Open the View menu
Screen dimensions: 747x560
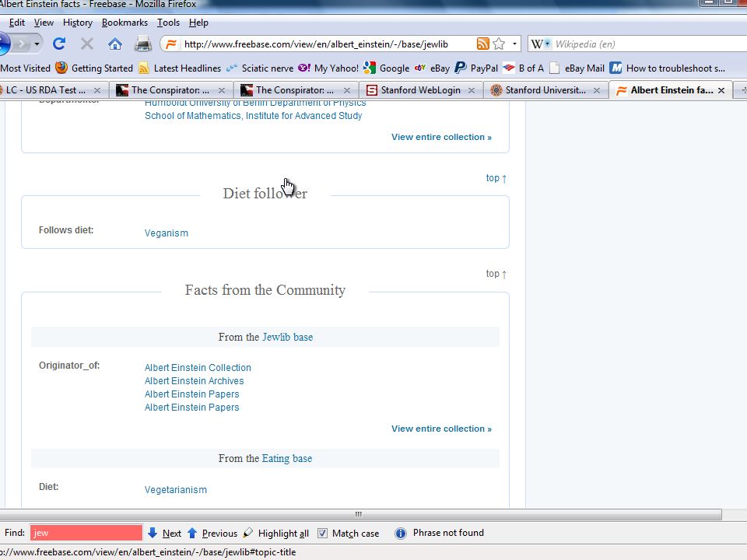(44, 23)
